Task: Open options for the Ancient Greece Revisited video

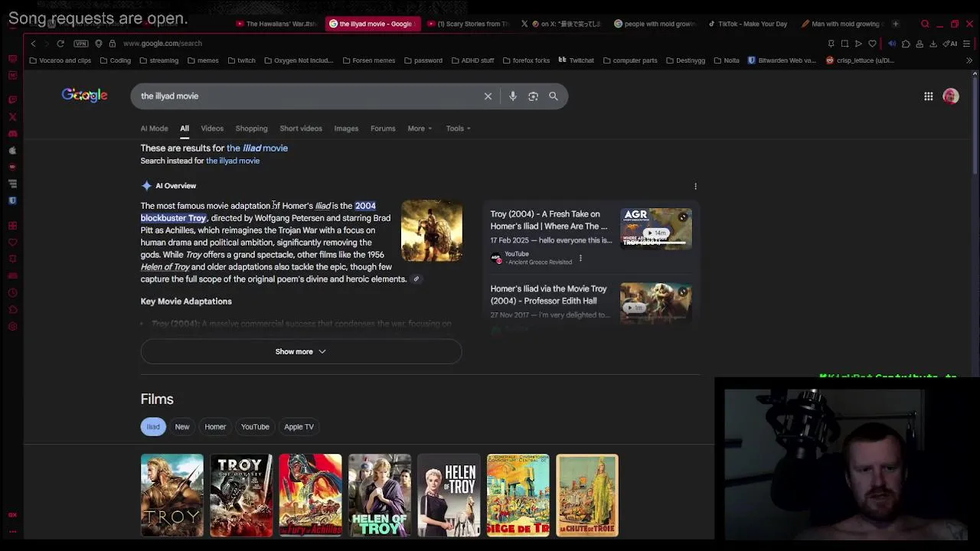Action: (580, 258)
